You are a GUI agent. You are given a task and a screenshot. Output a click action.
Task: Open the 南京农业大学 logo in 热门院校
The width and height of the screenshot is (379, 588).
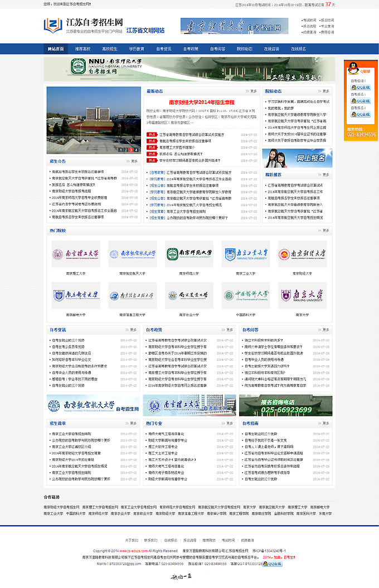pyautogui.click(x=189, y=296)
